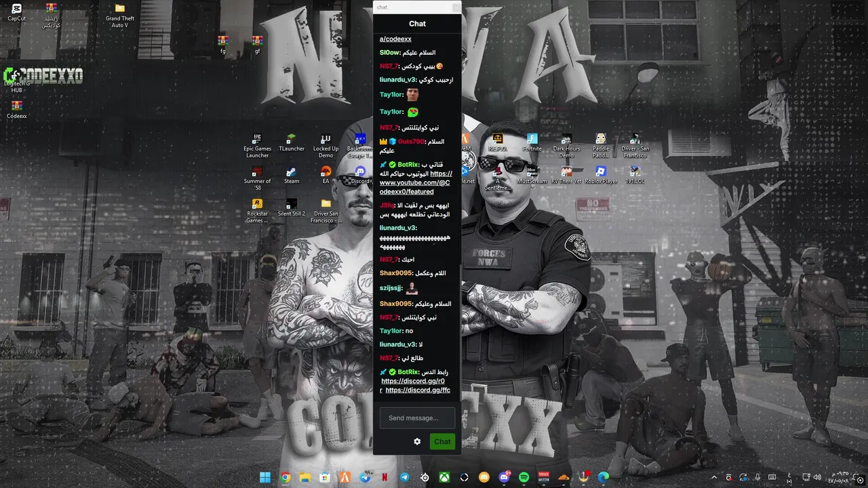The width and height of the screenshot is (868, 488).
Task: Click the BotRix 'رابط الدس' message name
Action: tap(407, 371)
